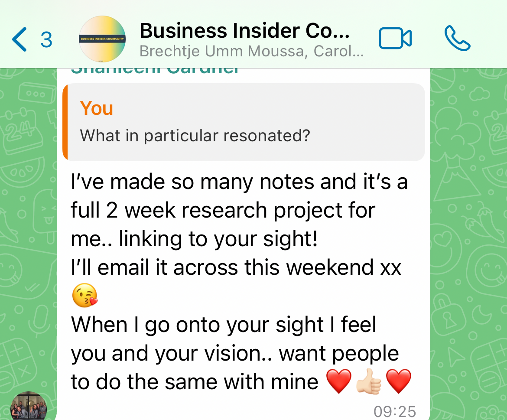Tap the last red heart emoji
Screen dimensions: 507x420
tap(398, 381)
